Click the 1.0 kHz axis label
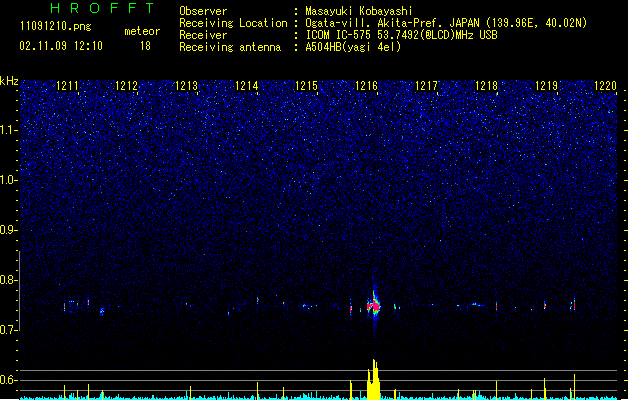629x400 pixels. pos(9,180)
